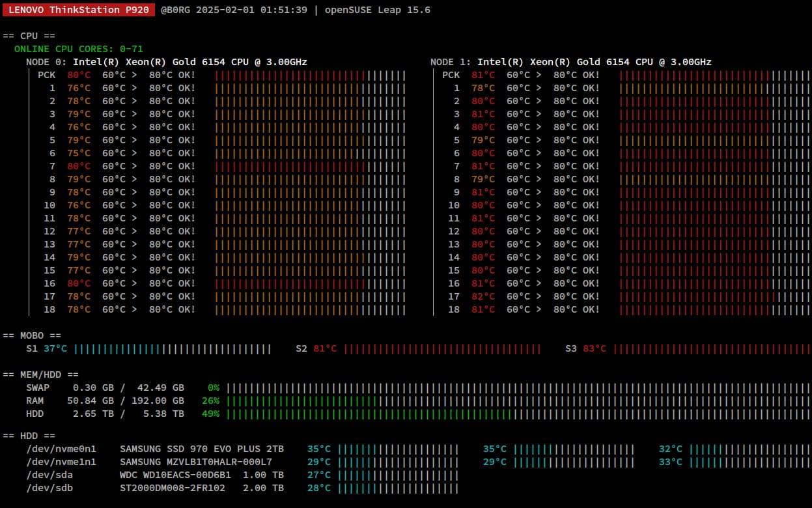Select Node 0 PCK 80°C reading

(x=79, y=75)
